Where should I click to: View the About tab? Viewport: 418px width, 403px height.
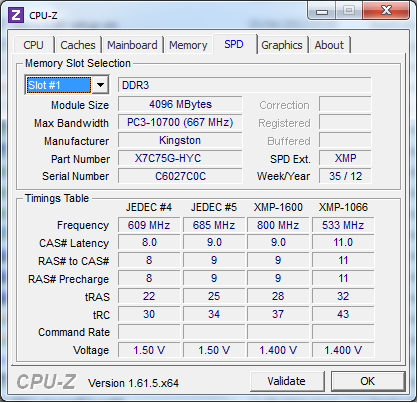pos(329,45)
